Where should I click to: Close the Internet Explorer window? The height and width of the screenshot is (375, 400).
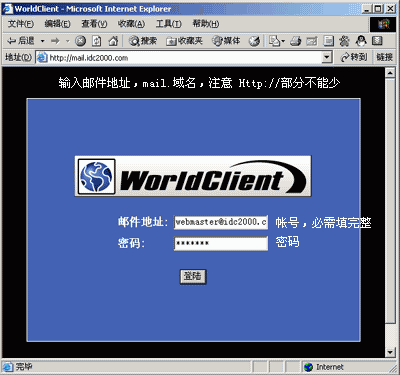(390, 9)
